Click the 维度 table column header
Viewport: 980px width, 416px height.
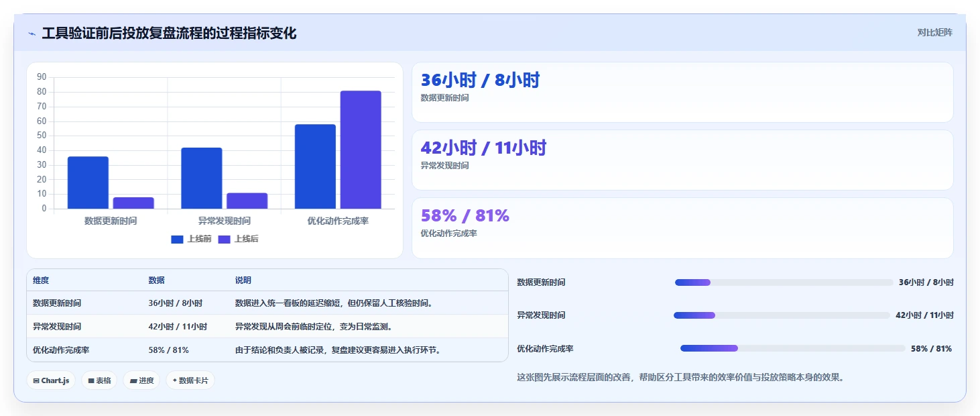click(x=41, y=280)
